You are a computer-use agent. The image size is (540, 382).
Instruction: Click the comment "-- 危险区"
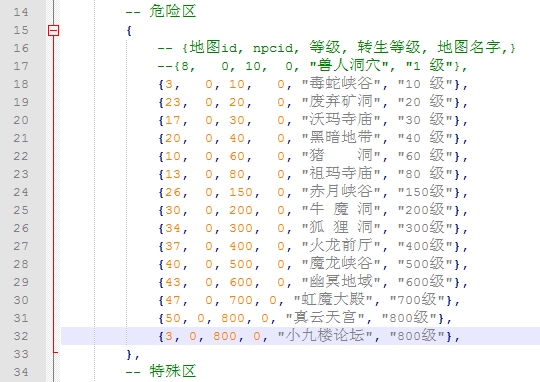[161, 12]
